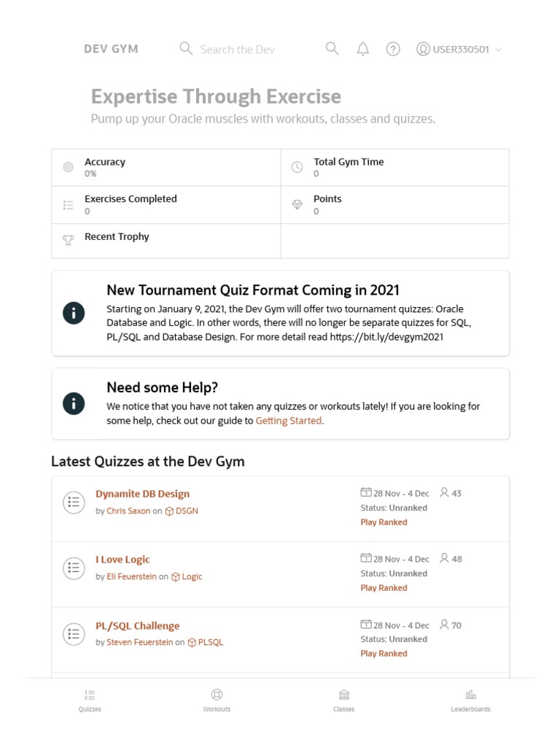Click the DEV GYM home logo
Viewport: 560px width, 747px height.
(x=111, y=49)
